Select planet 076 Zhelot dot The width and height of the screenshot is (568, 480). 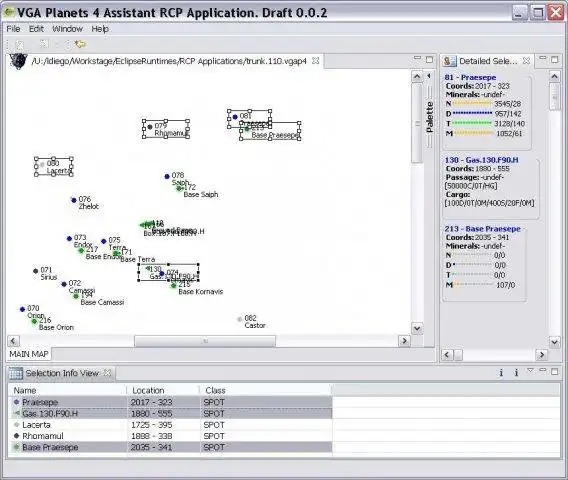74,200
